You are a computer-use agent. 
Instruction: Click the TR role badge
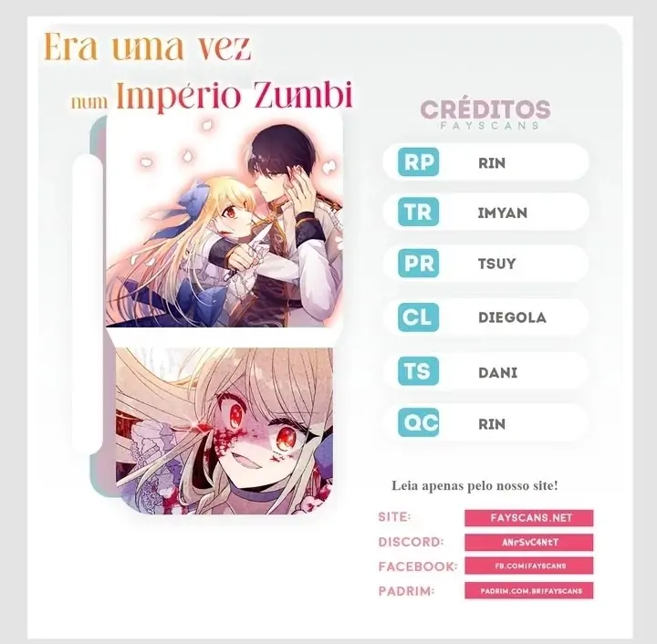click(418, 212)
